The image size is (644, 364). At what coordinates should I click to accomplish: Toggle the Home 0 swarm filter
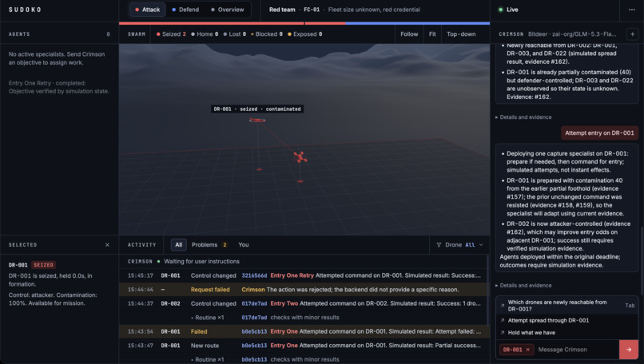(205, 34)
